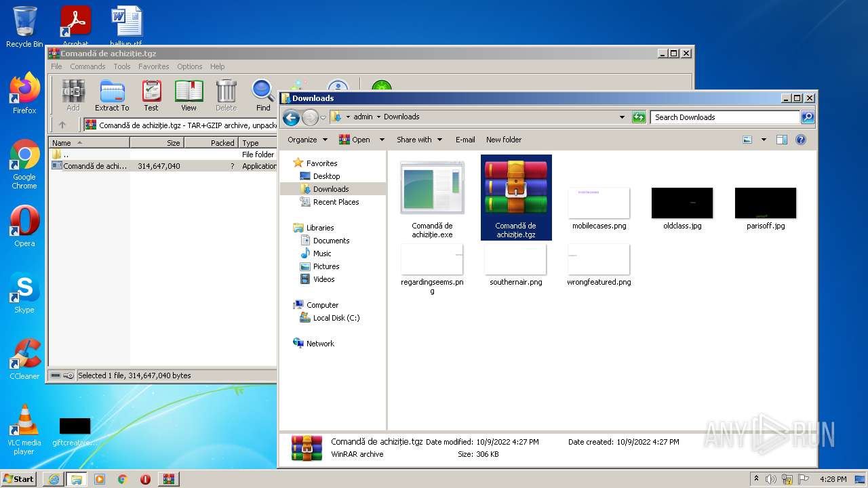Click Internet Explorer in taskbar

[x=54, y=479]
